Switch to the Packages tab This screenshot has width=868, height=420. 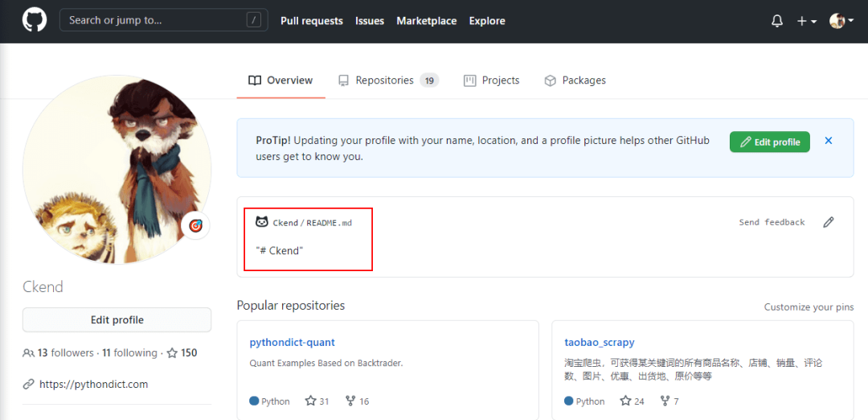click(575, 80)
